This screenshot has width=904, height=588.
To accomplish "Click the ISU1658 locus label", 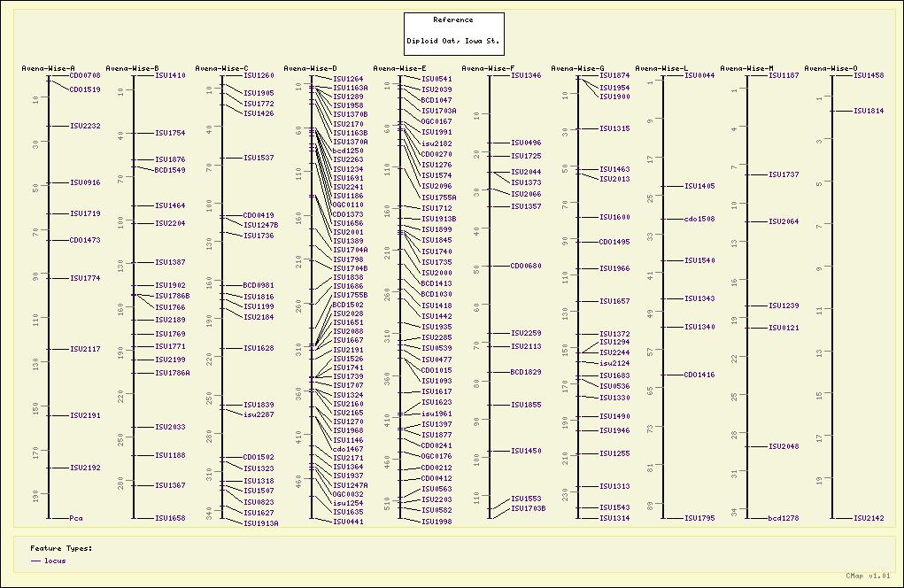I will pos(170,518).
